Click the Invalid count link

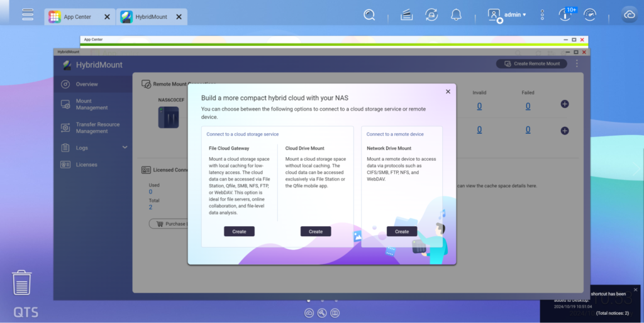pyautogui.click(x=479, y=106)
